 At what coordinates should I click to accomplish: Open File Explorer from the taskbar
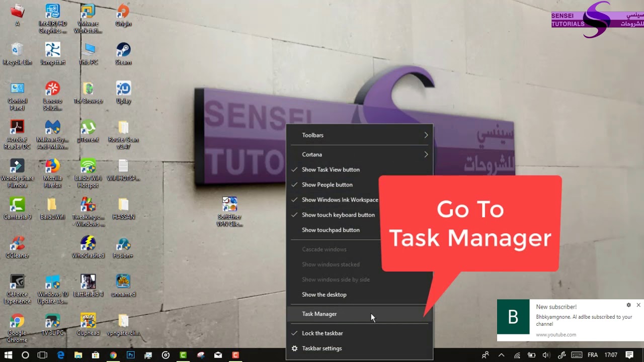pyautogui.click(x=78, y=355)
